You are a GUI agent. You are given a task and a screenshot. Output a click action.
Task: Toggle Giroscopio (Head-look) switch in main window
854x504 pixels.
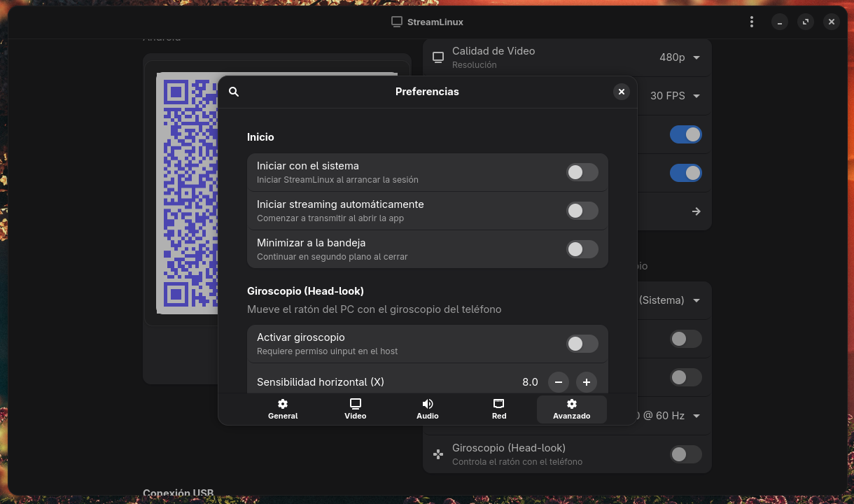(x=685, y=454)
